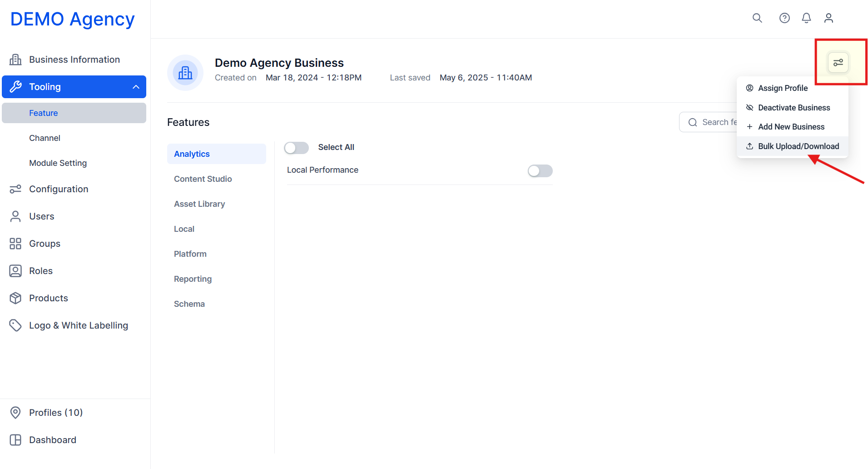This screenshot has width=868, height=469.
Task: Navigate to Users section
Action: pyautogui.click(x=74, y=216)
